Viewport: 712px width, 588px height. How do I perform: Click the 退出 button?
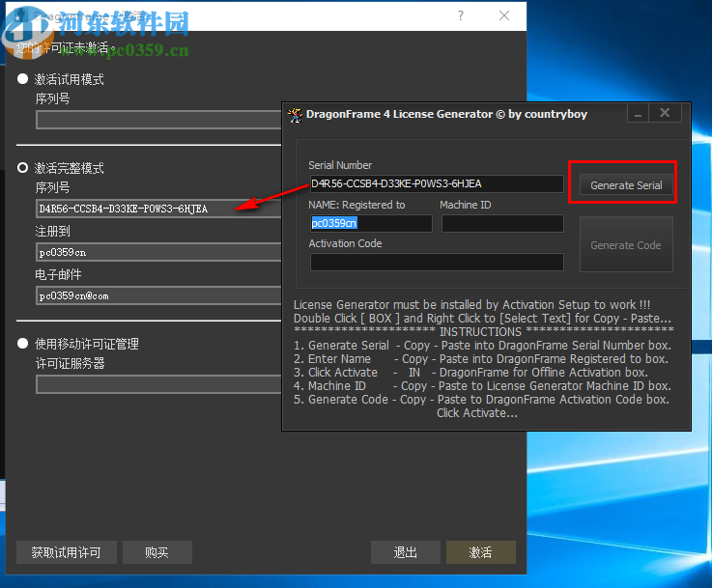[406, 552]
